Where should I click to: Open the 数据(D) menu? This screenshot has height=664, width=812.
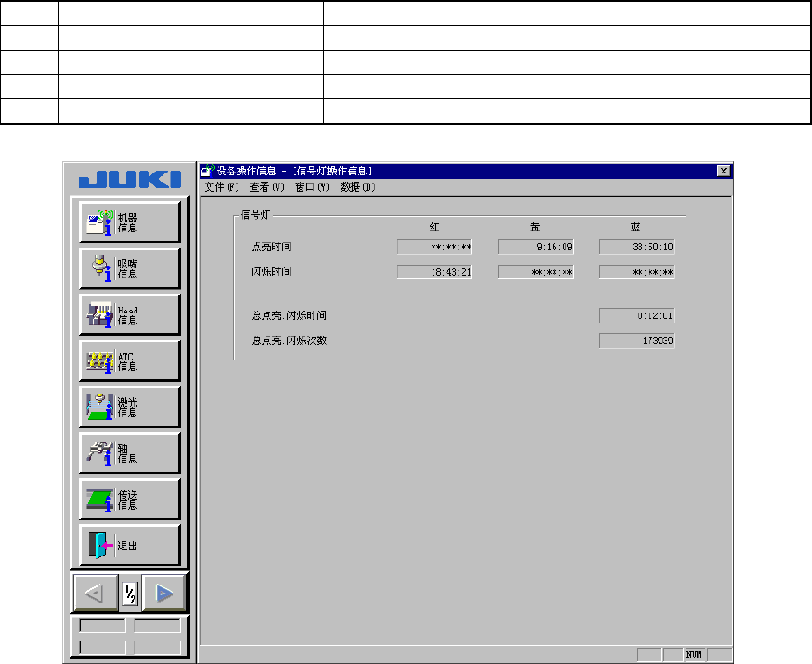[x=358, y=188]
